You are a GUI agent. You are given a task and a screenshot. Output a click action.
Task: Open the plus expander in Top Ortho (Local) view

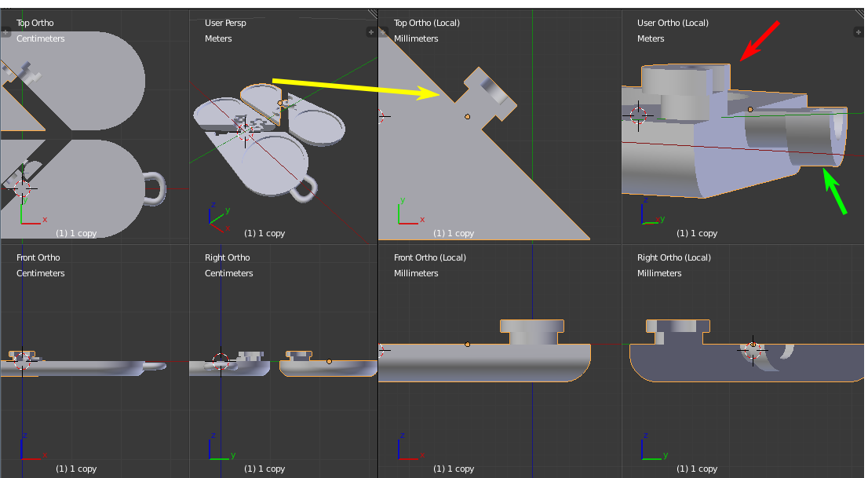(x=383, y=32)
